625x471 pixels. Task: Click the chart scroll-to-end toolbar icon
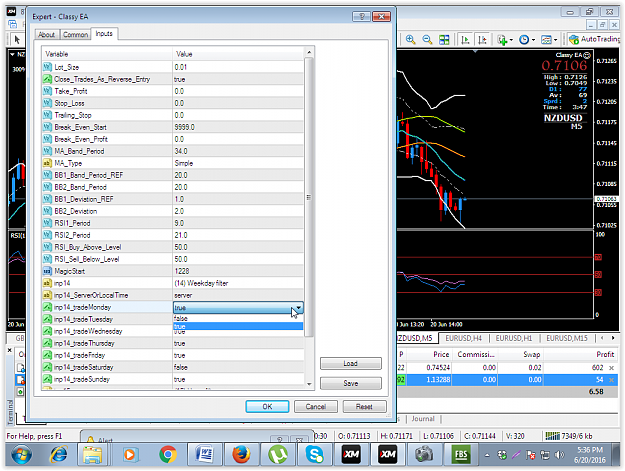pyautogui.click(x=465, y=39)
